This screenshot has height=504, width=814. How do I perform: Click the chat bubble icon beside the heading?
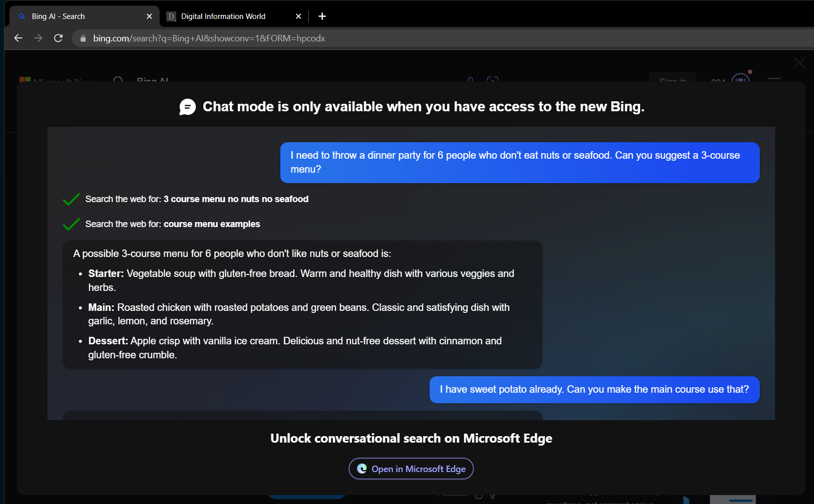(x=188, y=107)
